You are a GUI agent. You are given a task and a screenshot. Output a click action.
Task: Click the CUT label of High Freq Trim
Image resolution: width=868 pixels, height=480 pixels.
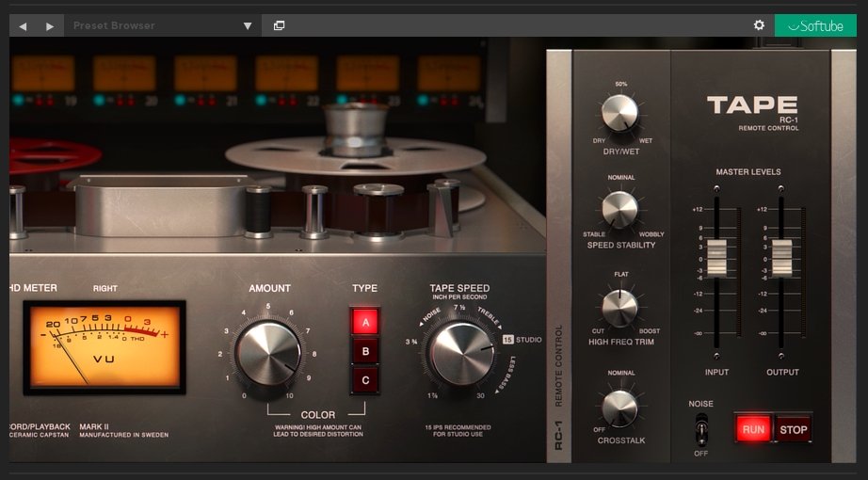(x=598, y=331)
